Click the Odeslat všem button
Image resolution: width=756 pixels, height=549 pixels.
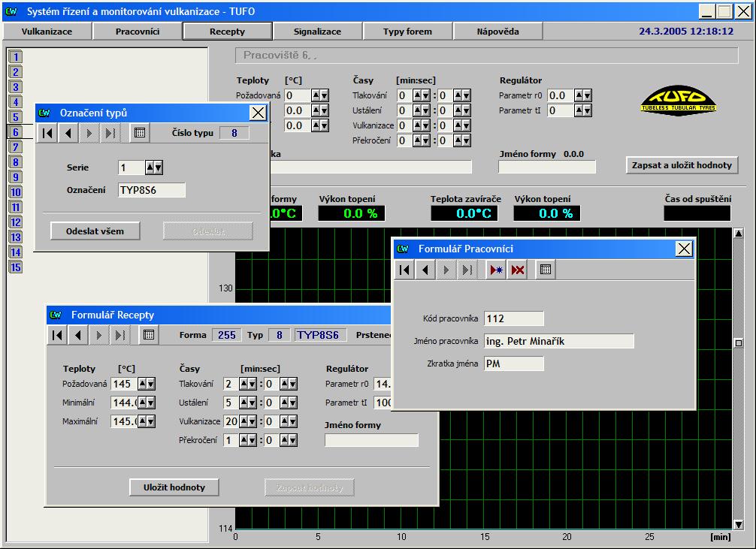tap(95, 231)
